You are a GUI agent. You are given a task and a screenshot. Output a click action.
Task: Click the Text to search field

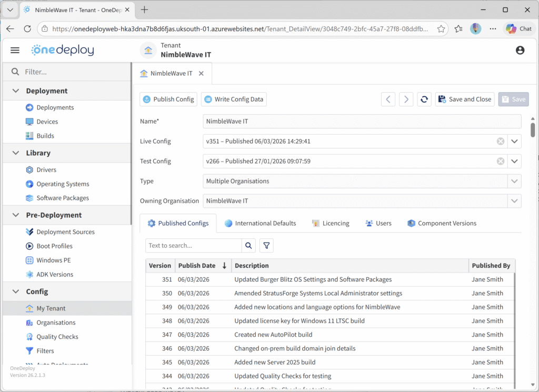[x=194, y=246]
